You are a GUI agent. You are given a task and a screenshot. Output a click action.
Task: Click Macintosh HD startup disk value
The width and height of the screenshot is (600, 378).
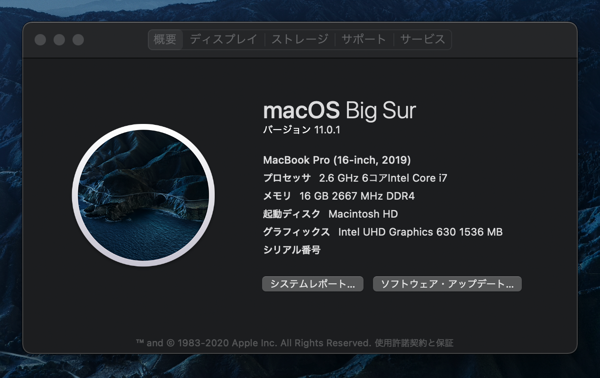363,214
